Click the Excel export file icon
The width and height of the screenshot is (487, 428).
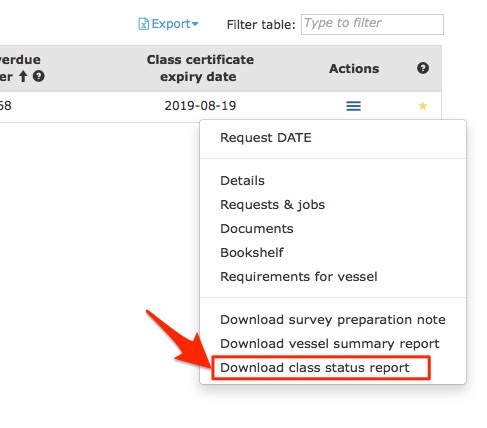[x=143, y=24]
